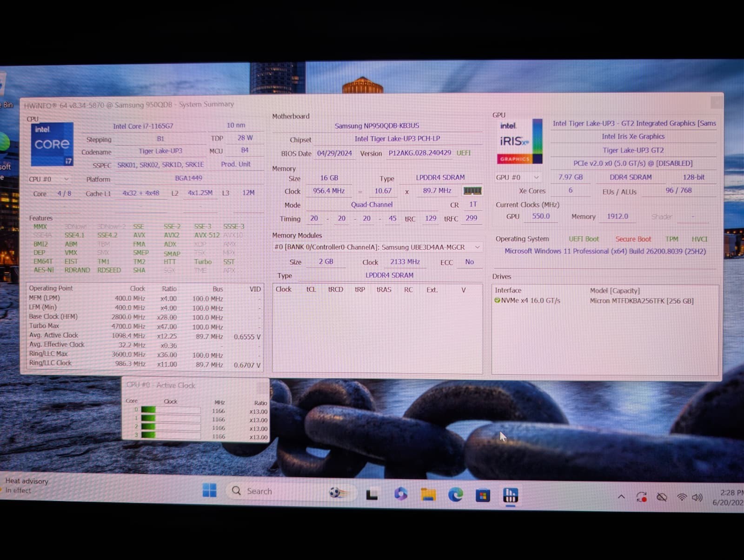Open the GPU #0 selector dropdown

click(x=518, y=177)
